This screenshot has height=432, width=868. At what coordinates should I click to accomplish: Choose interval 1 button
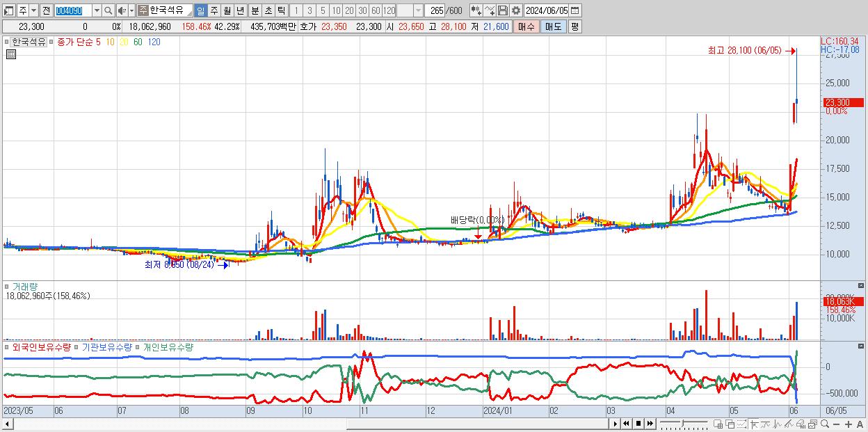[x=296, y=10]
